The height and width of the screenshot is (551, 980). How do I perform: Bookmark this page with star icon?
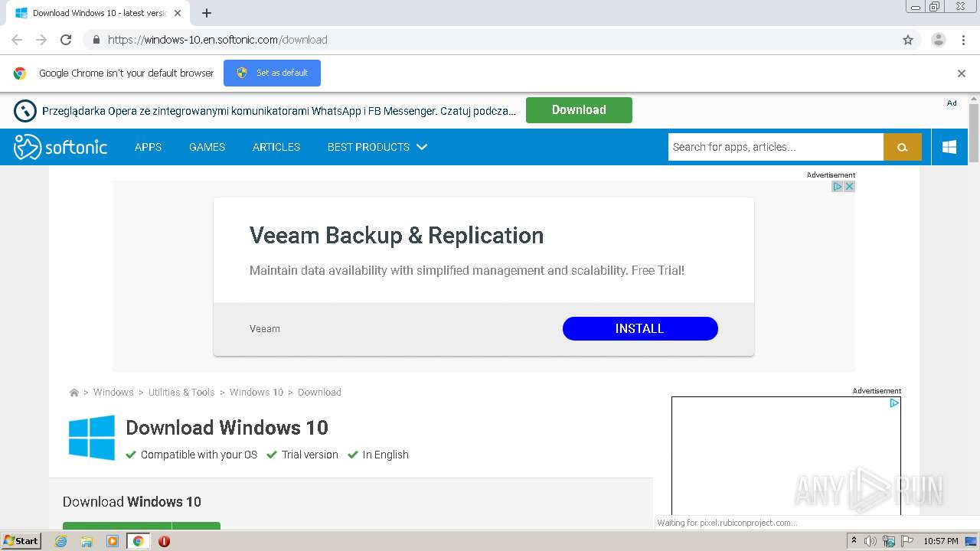click(908, 40)
